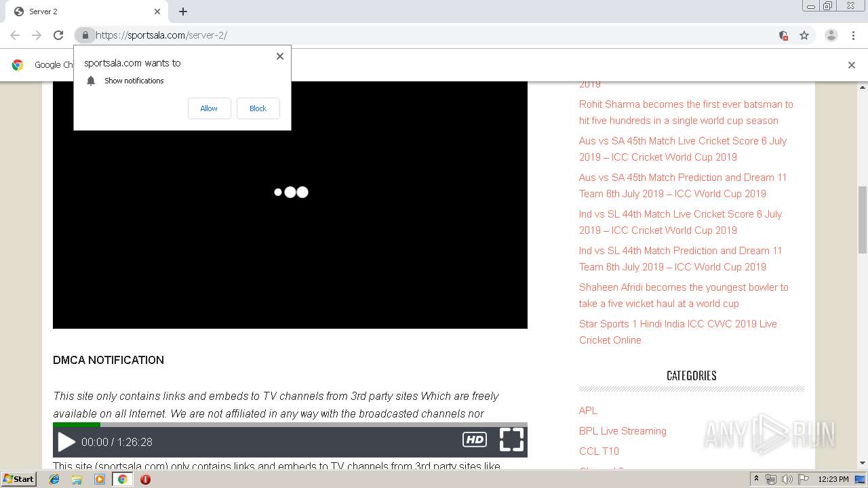Open a new tab with plus button
The image size is (868, 488).
pyautogui.click(x=183, y=12)
